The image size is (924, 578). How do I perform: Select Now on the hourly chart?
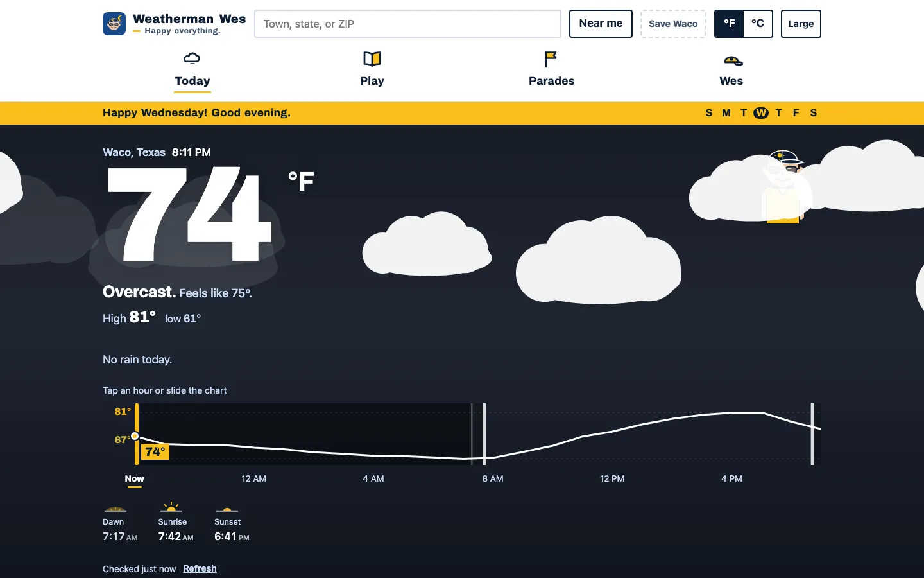[134, 478]
